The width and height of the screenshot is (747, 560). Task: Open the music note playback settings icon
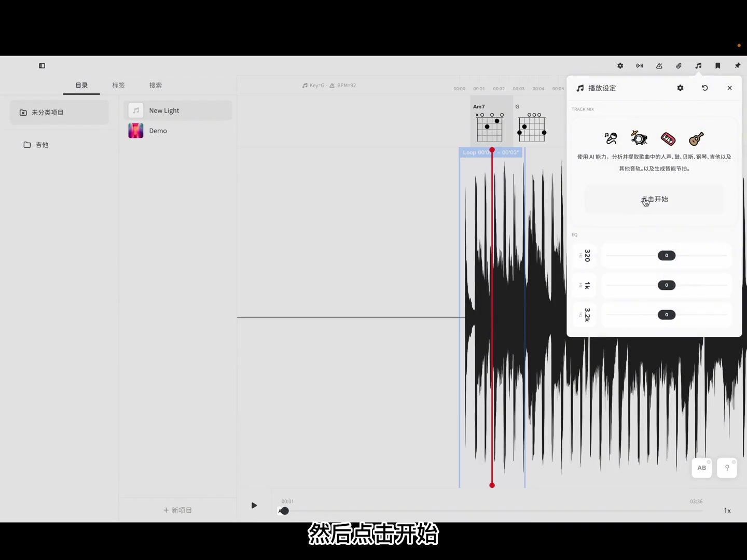coord(698,66)
